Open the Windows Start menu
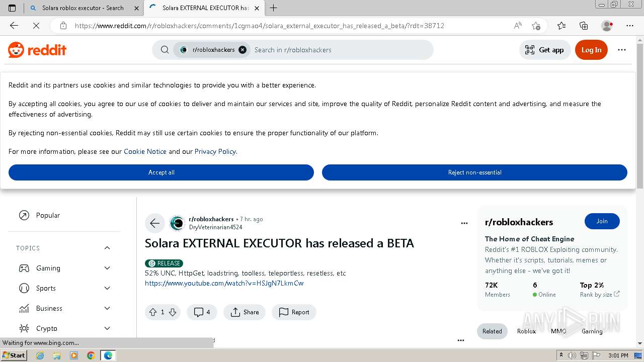This screenshot has width=644, height=362. [x=14, y=355]
